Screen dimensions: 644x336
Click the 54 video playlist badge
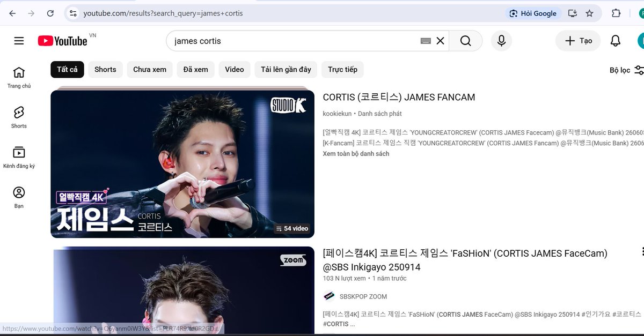[x=292, y=229]
